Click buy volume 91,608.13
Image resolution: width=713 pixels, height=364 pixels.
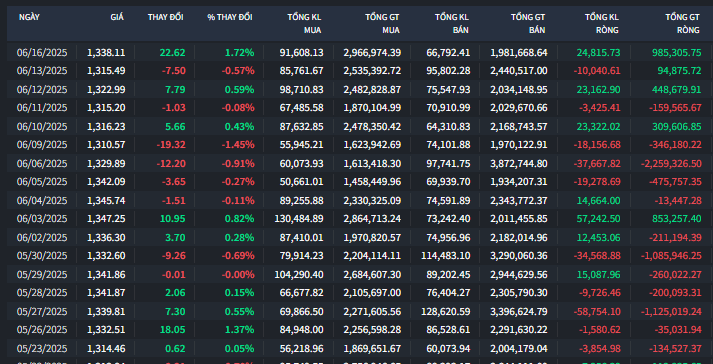[x=301, y=52]
